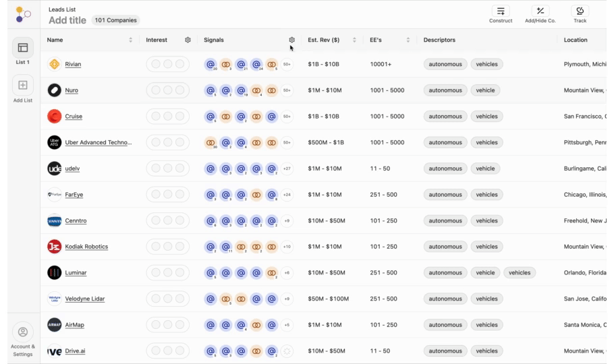This screenshot has height=364, width=614.
Task: Open Add/Hide Co. tool
Action: (x=540, y=14)
